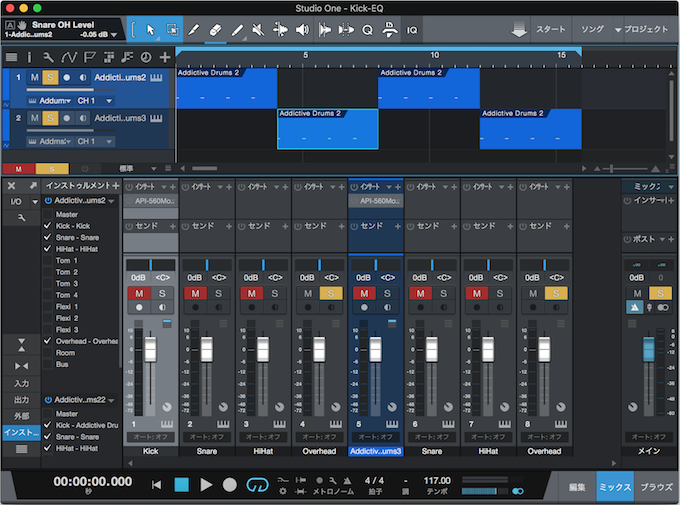Unmute the Kick mixer channel
The image size is (680, 505).
coord(139,293)
